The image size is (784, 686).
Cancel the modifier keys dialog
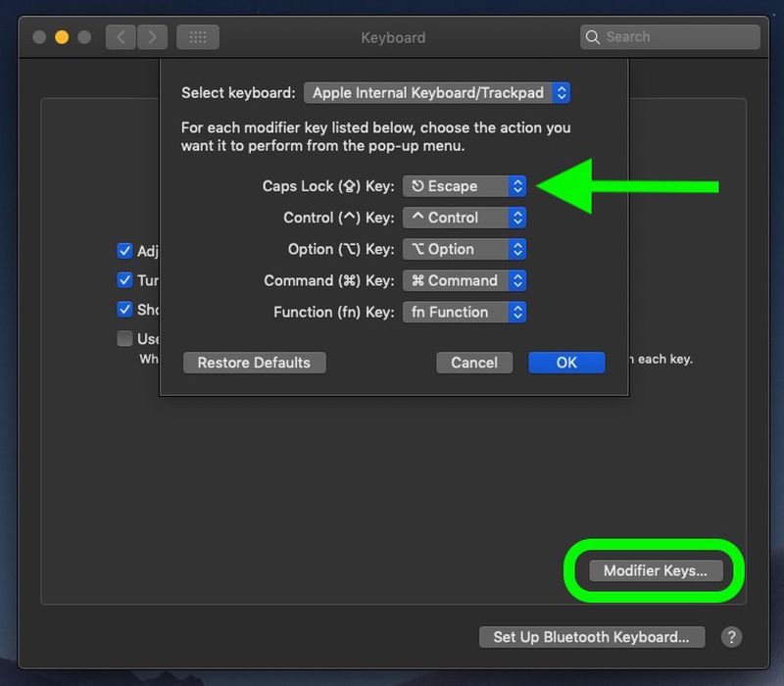pyautogui.click(x=474, y=363)
